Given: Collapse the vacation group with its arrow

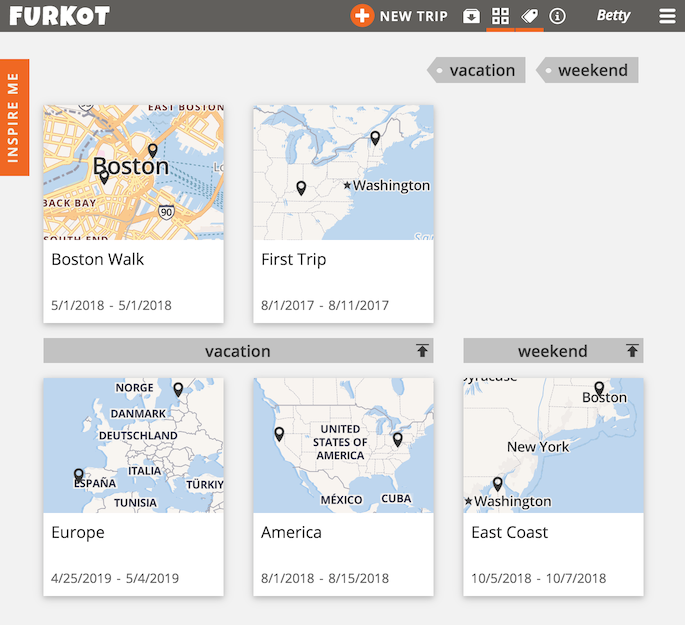Looking at the screenshot, I should pos(422,350).
